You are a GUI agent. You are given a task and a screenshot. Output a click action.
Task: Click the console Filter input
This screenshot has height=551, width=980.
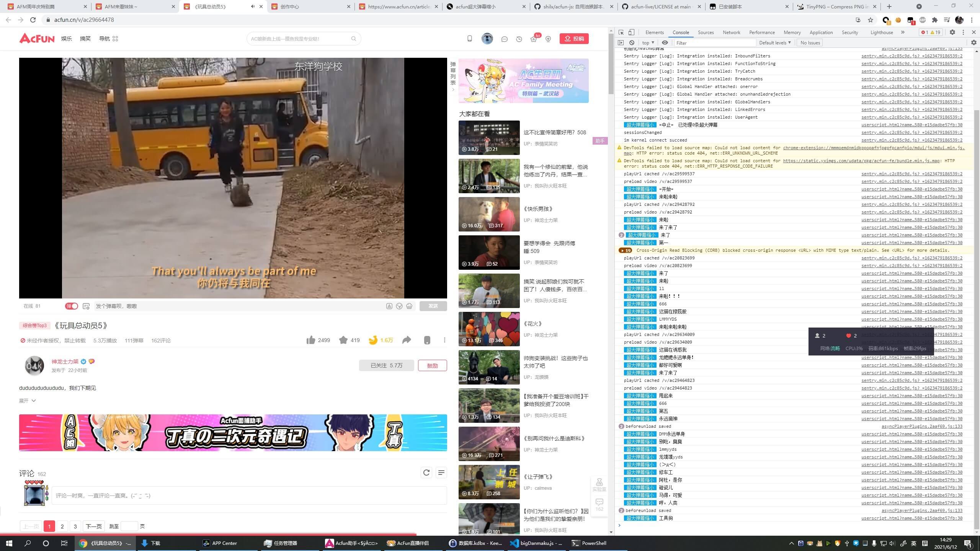(x=714, y=43)
